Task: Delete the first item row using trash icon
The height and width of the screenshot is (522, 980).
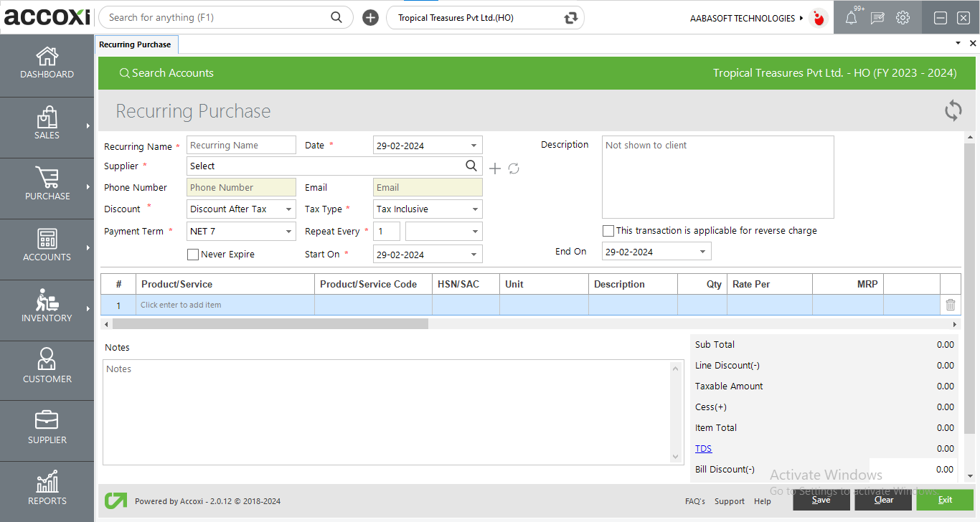Action: click(950, 305)
